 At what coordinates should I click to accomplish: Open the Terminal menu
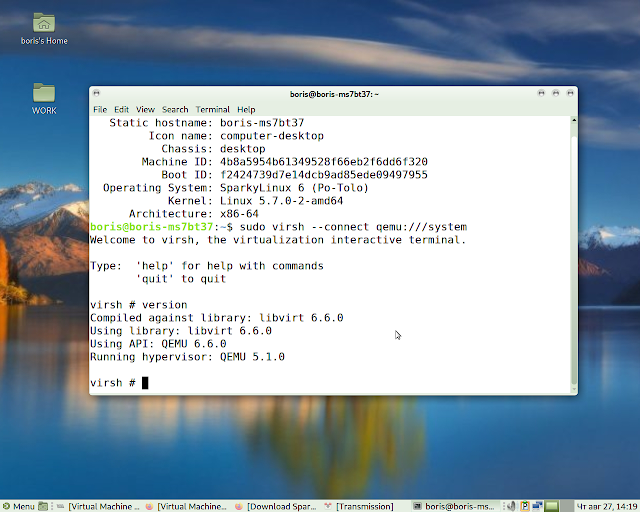[x=213, y=109]
